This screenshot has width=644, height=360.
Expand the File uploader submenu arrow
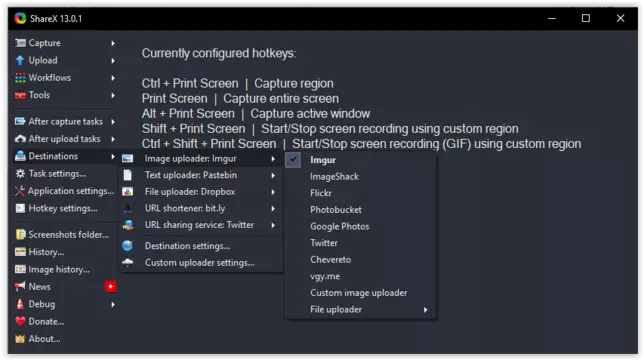426,310
